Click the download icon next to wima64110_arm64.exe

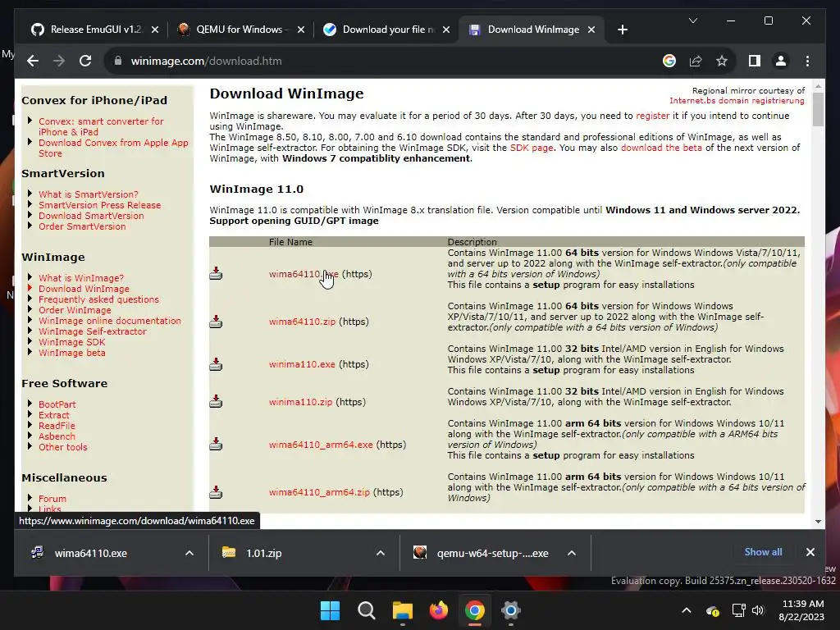[x=216, y=444]
